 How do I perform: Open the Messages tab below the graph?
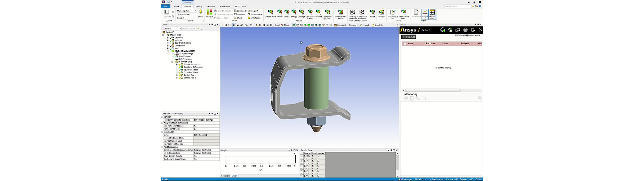coord(226,176)
